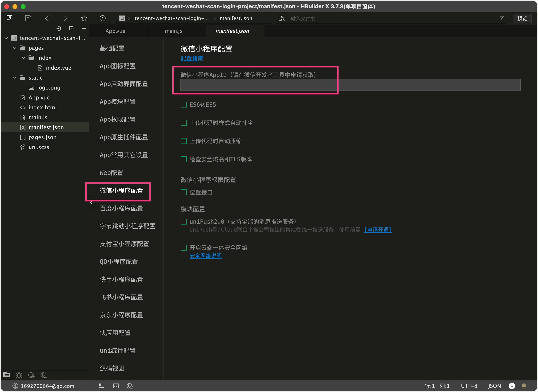The image size is (538, 392).
Task: Click manifest.json in the breadcrumb
Action: [x=236, y=18]
